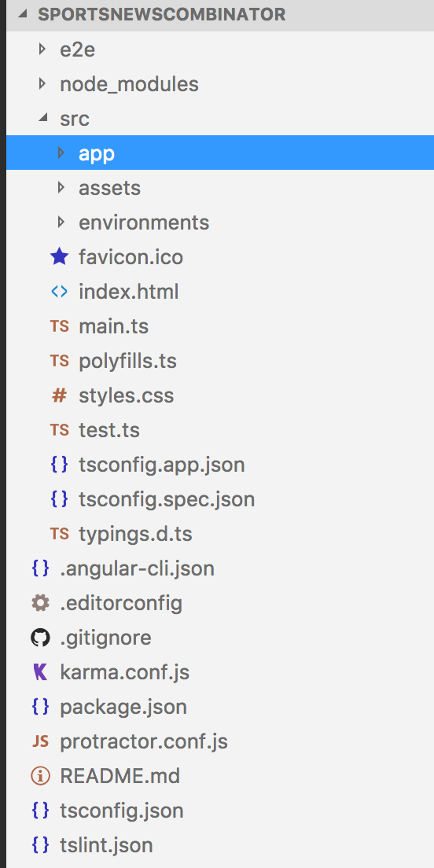The height and width of the screenshot is (868, 434).
Task: Click the info icon beside README.md
Action: point(40,776)
